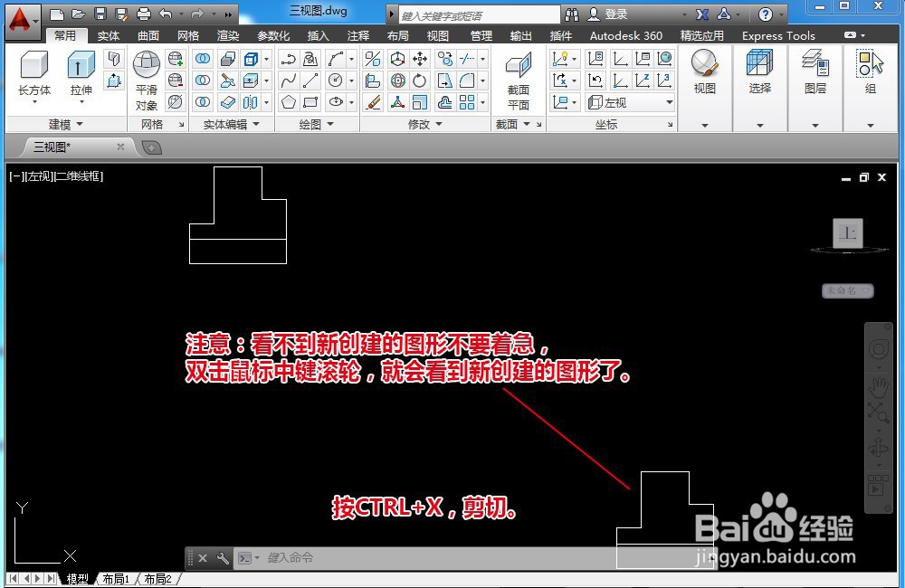Click the UCS 3-point icon
The height and width of the screenshot is (588, 905).
click(x=665, y=81)
